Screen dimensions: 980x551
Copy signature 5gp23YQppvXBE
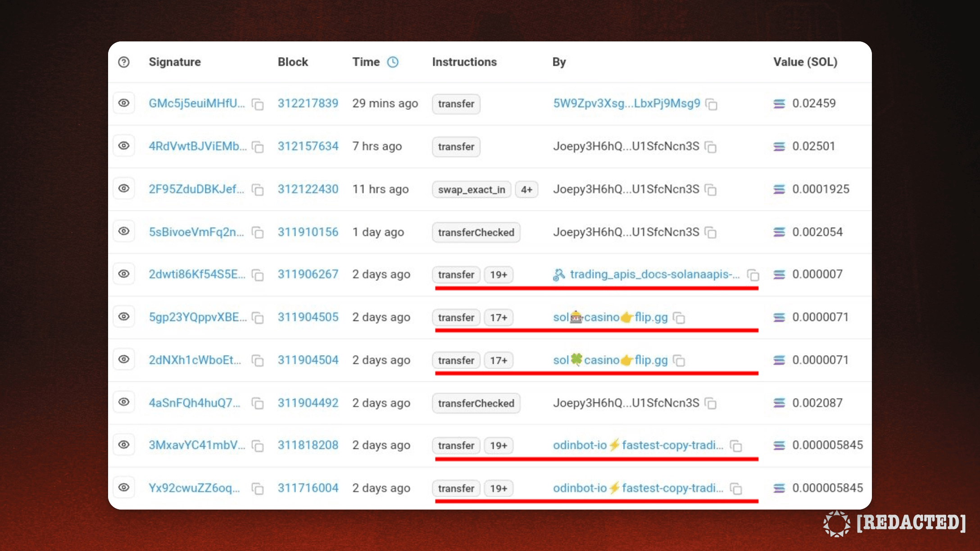tap(258, 318)
